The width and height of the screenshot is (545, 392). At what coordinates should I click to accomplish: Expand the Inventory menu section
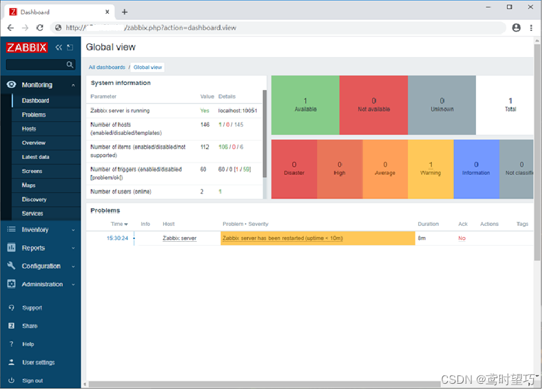(x=73, y=230)
